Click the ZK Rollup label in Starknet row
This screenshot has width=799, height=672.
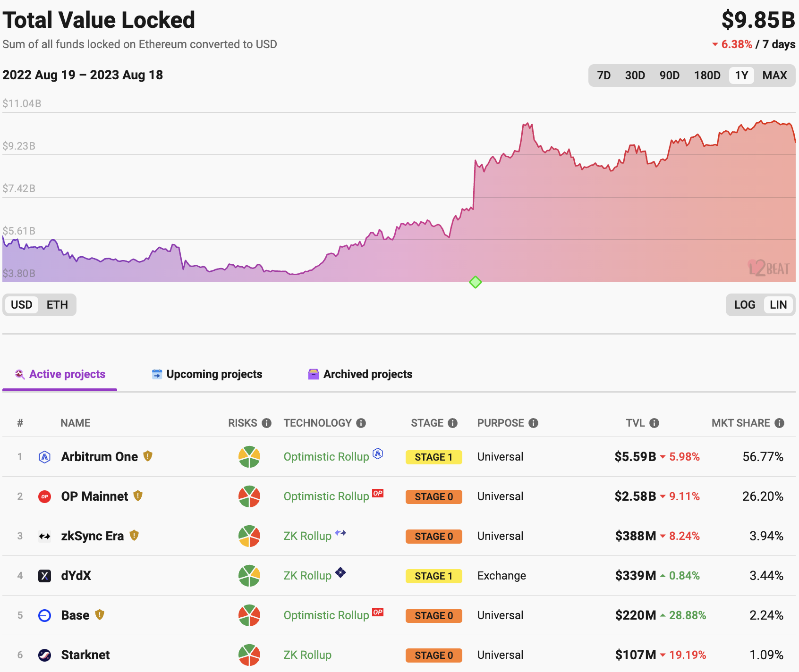[x=307, y=655]
